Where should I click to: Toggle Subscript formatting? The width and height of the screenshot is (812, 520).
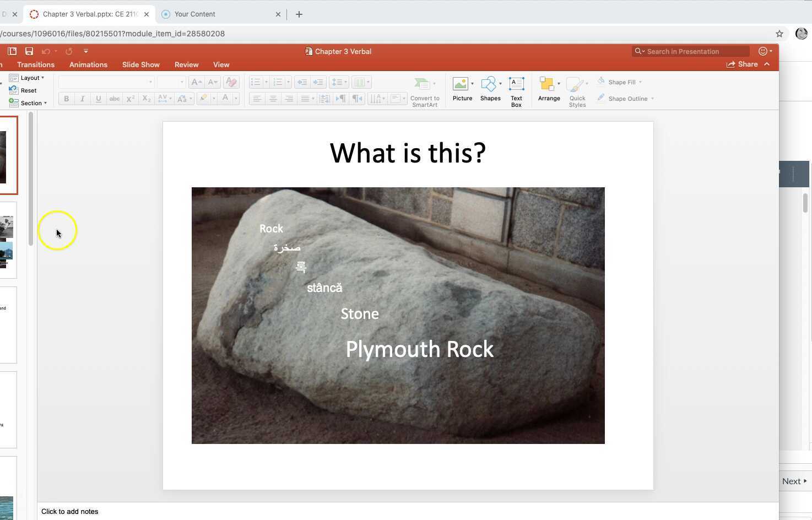click(147, 99)
